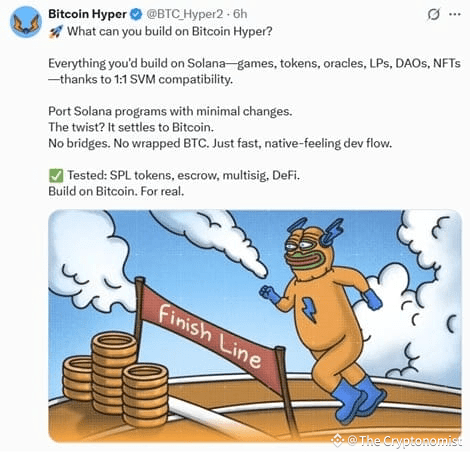Click 'The twist? It settles to Bitcoin.' line
470x457 pixels.
pos(131,127)
